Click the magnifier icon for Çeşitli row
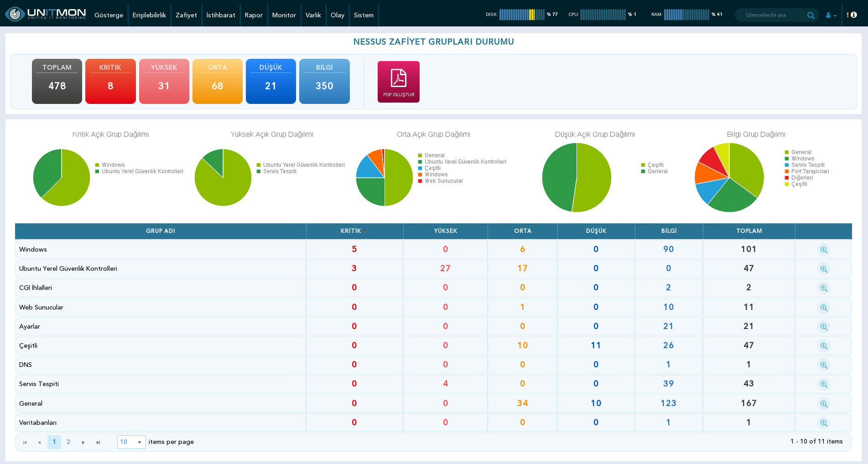 pyautogui.click(x=823, y=346)
